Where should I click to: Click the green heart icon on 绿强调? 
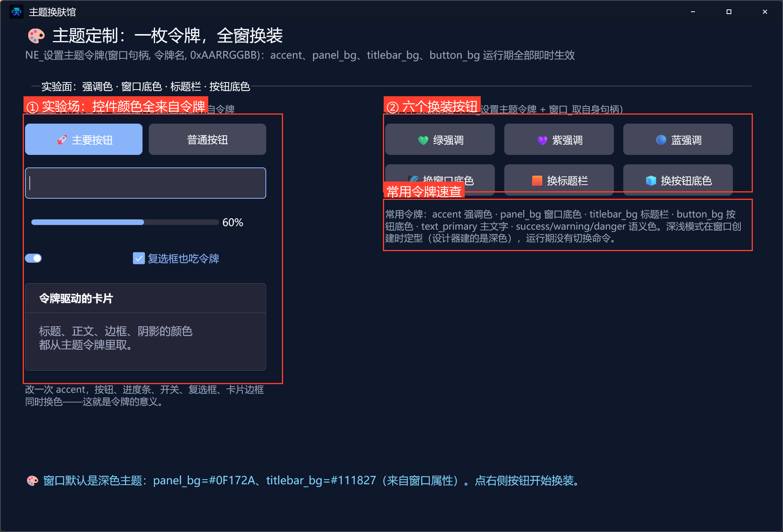[423, 140]
